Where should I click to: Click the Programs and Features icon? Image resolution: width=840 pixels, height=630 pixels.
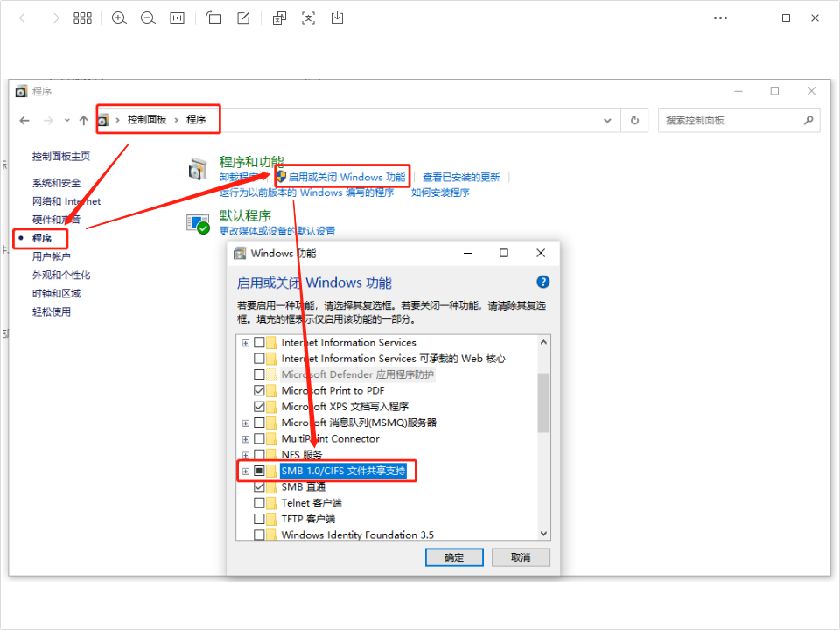[198, 169]
